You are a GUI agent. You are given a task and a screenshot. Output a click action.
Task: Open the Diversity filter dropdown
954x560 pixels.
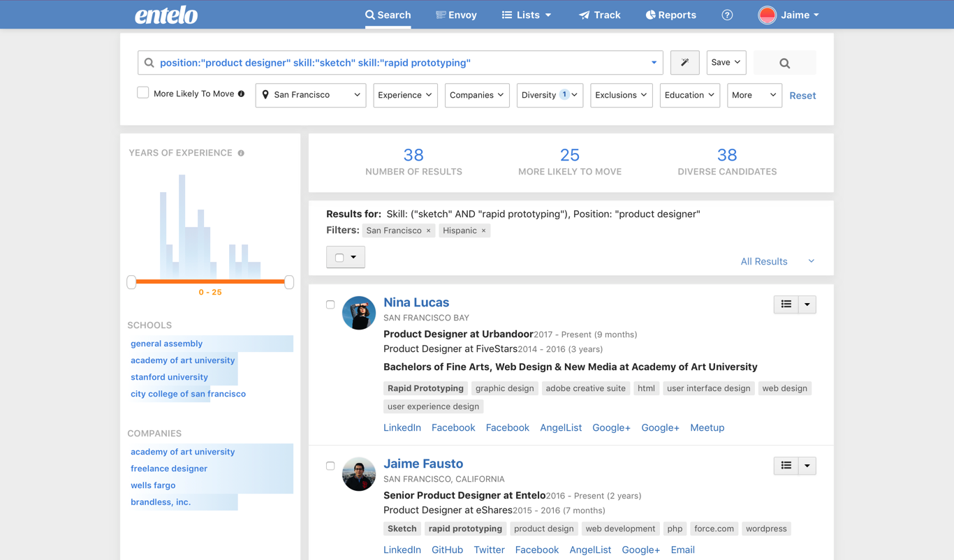[x=550, y=95]
